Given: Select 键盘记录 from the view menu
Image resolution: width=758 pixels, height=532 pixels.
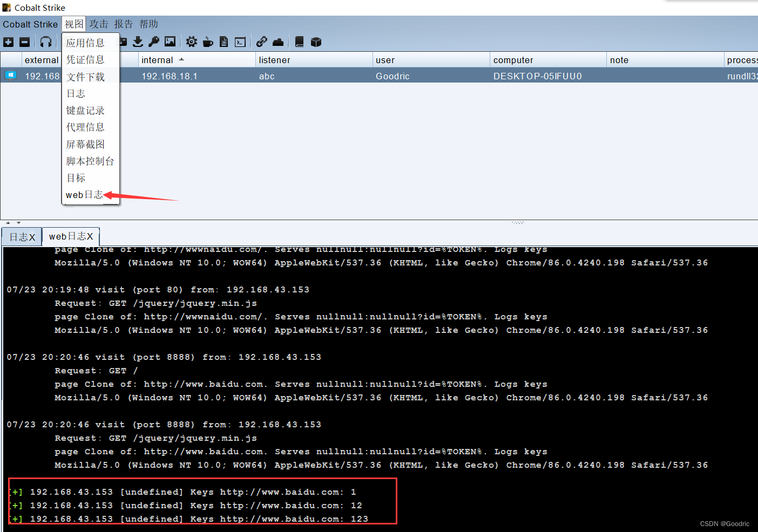Looking at the screenshot, I should [91, 110].
